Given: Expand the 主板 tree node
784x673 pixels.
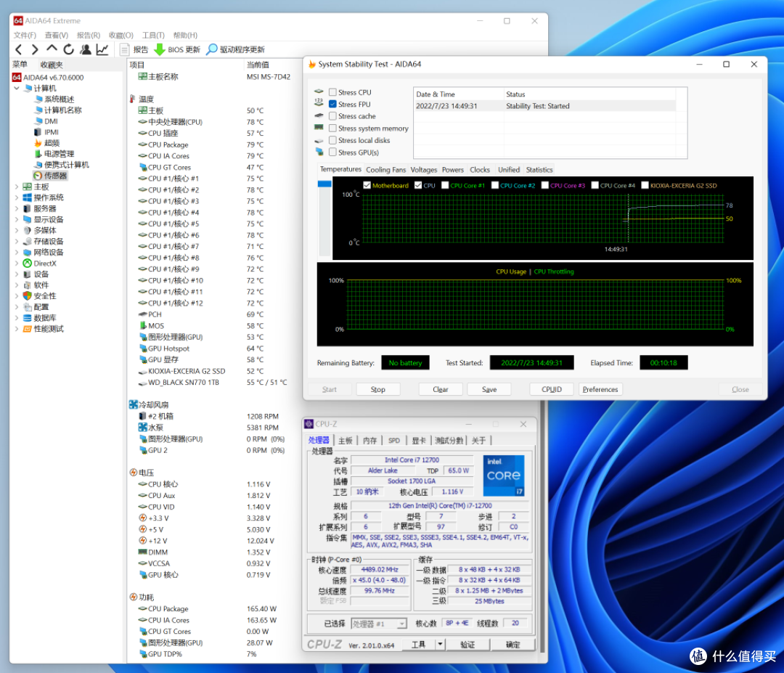Looking at the screenshot, I should [17, 187].
